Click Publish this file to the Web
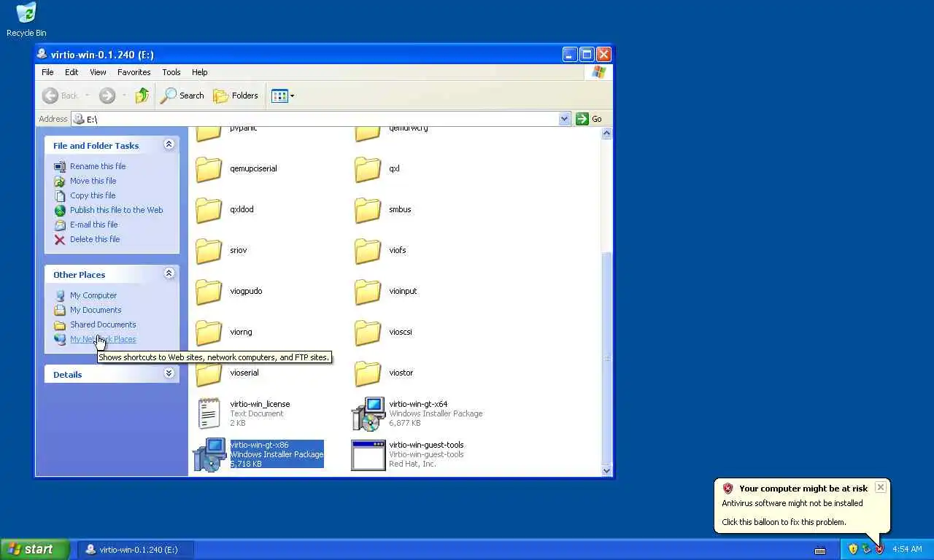The height and width of the screenshot is (560, 934). point(116,210)
